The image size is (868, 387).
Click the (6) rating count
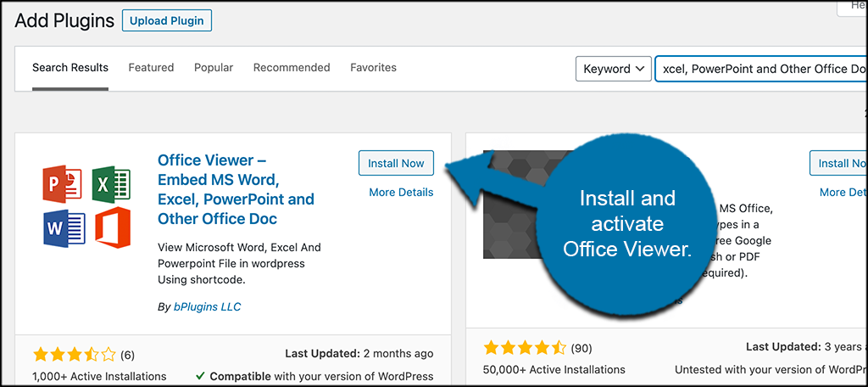pyautogui.click(x=127, y=355)
